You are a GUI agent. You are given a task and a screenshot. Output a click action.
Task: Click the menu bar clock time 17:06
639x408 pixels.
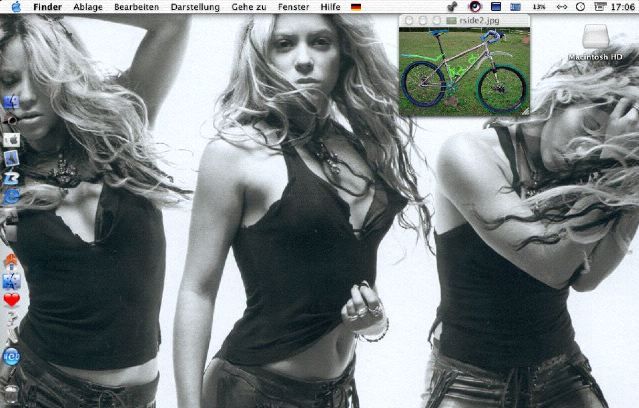pyautogui.click(x=619, y=6)
